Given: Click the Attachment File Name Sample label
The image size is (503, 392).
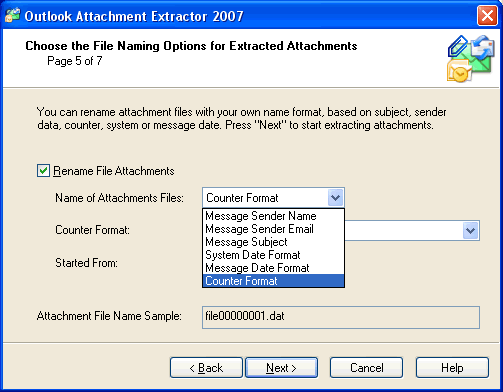Looking at the screenshot, I should pyautogui.click(x=109, y=316).
